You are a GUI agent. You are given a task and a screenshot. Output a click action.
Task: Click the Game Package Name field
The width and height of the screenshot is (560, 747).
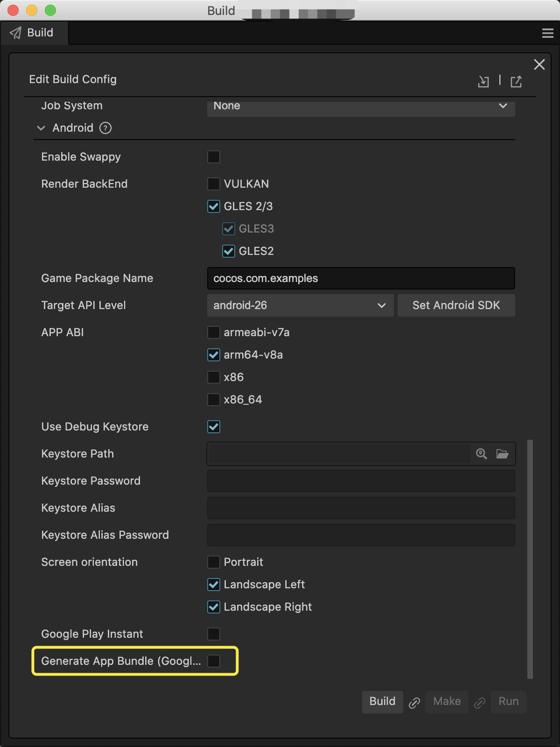pyautogui.click(x=361, y=278)
